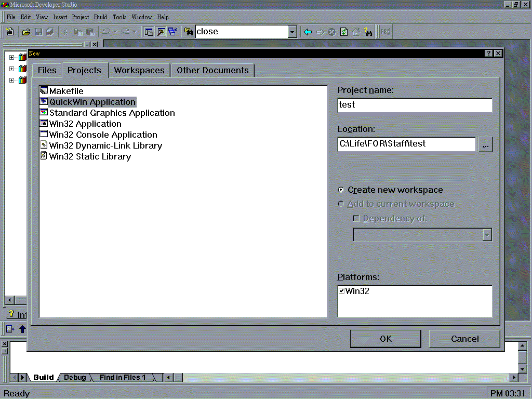Click the Go Forward arrow icon
Viewport: 532px width, 399px height.
pyautogui.click(x=320, y=32)
